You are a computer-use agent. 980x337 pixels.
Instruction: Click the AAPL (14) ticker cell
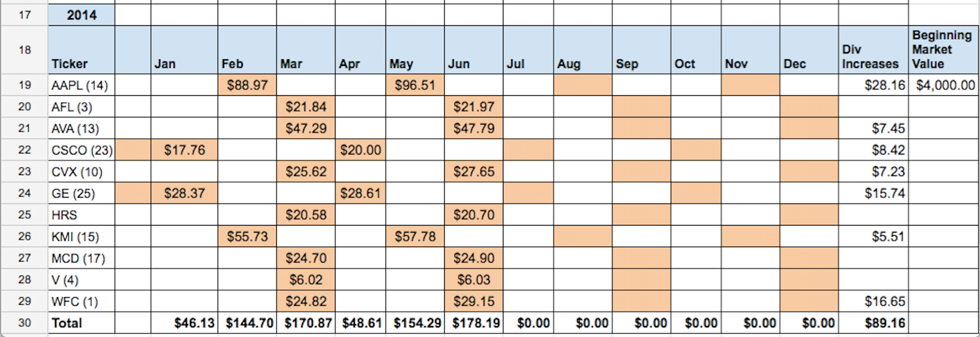tap(81, 85)
